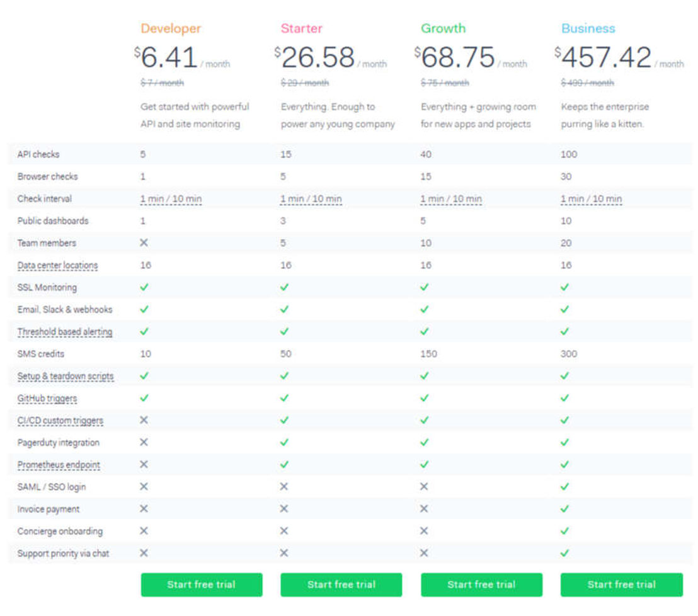Select the Business plan heading
The height and width of the screenshot is (616, 698).
[588, 28]
